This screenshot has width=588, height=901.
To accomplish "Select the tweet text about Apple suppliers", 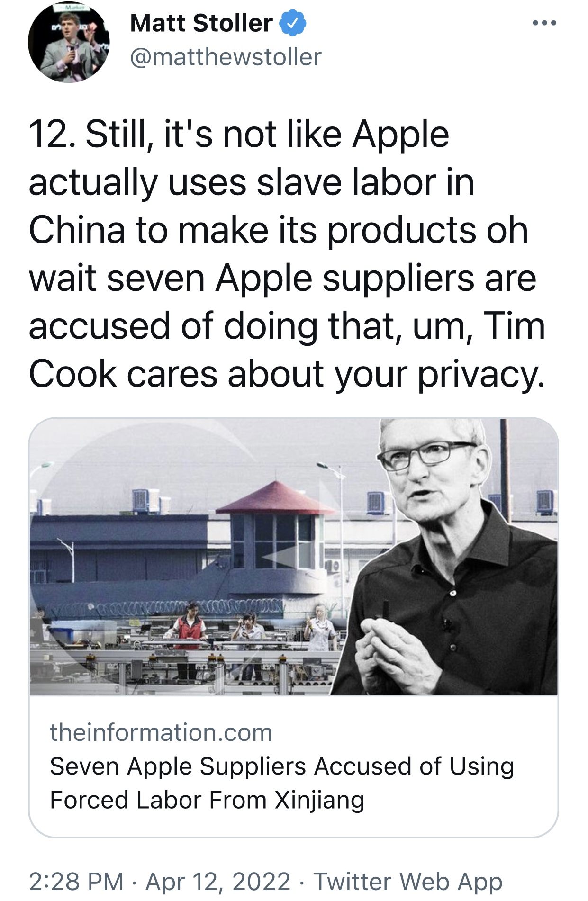I will point(287,254).
